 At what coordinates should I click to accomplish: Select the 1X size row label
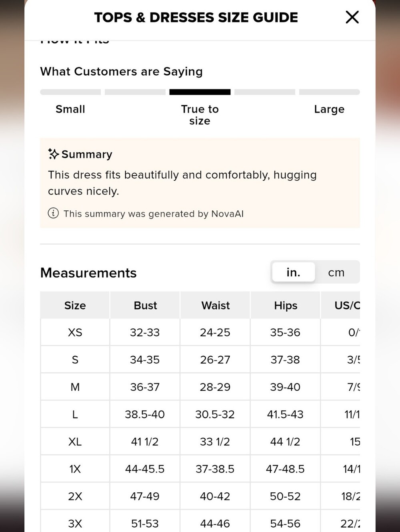[75, 469]
